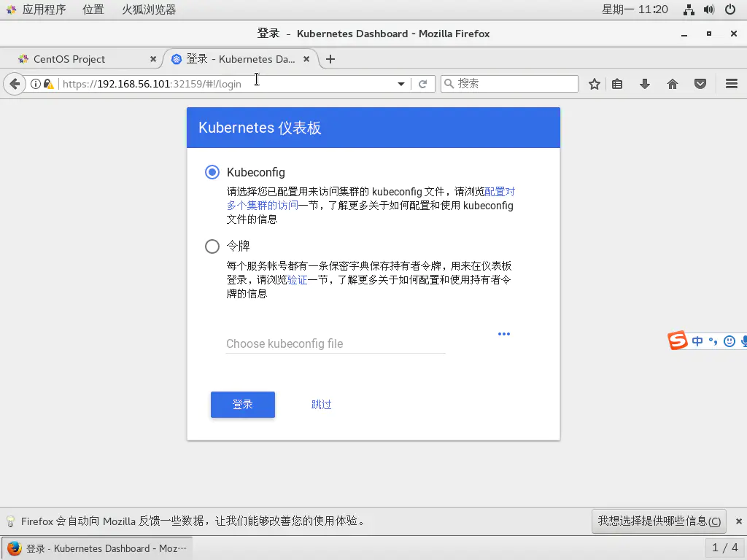Go to the Firefox home page

click(672, 85)
